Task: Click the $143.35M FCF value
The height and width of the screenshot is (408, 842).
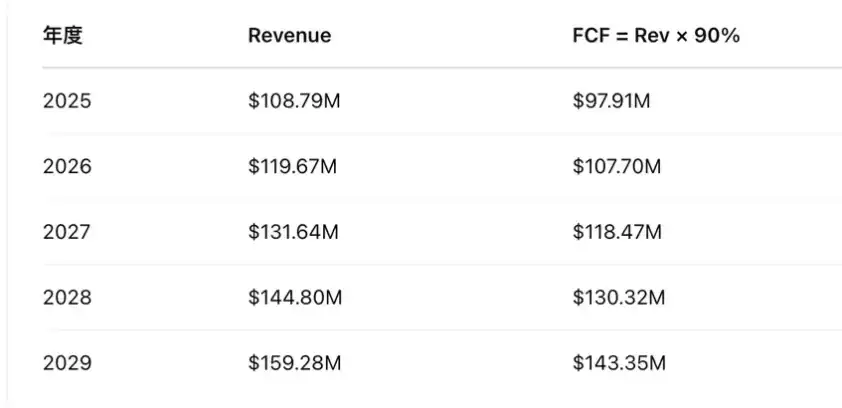Action: (x=618, y=363)
